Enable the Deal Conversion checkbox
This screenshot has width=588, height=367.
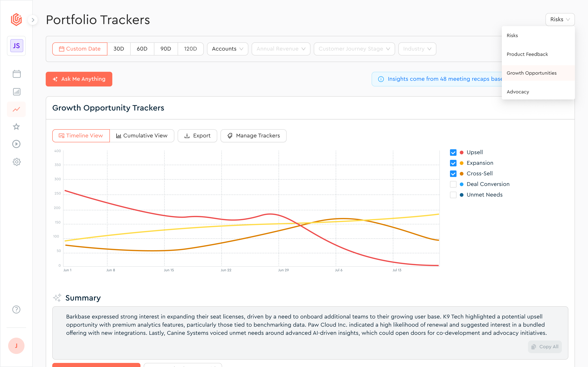pos(453,184)
